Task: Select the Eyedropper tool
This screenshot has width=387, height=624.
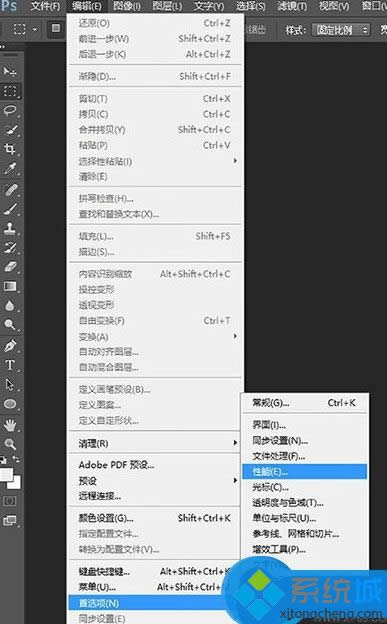Action: pos(10,169)
